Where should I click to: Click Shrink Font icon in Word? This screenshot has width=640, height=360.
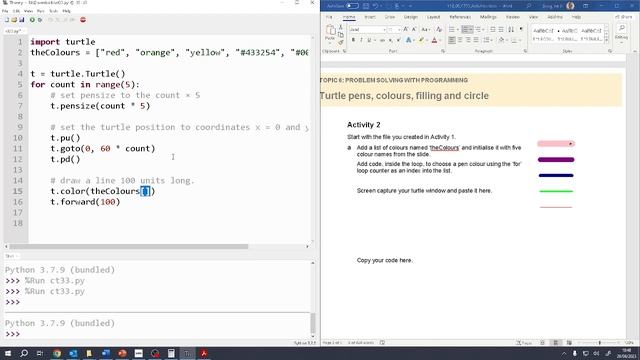(x=414, y=29)
